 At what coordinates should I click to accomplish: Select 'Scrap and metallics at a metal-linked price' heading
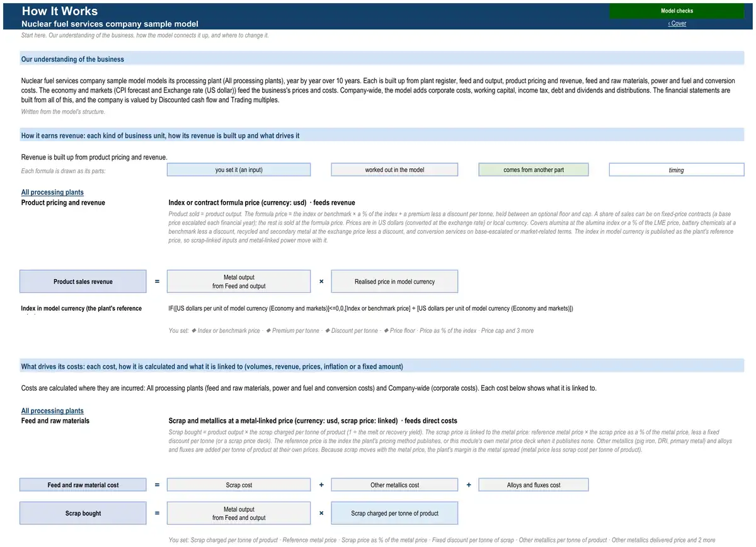(313, 420)
